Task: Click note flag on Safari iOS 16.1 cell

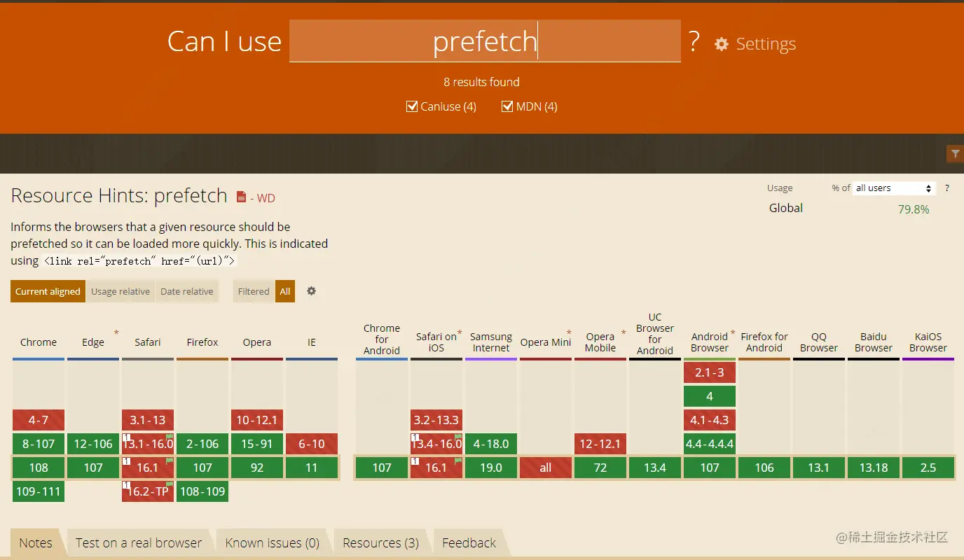Action: (x=458, y=461)
